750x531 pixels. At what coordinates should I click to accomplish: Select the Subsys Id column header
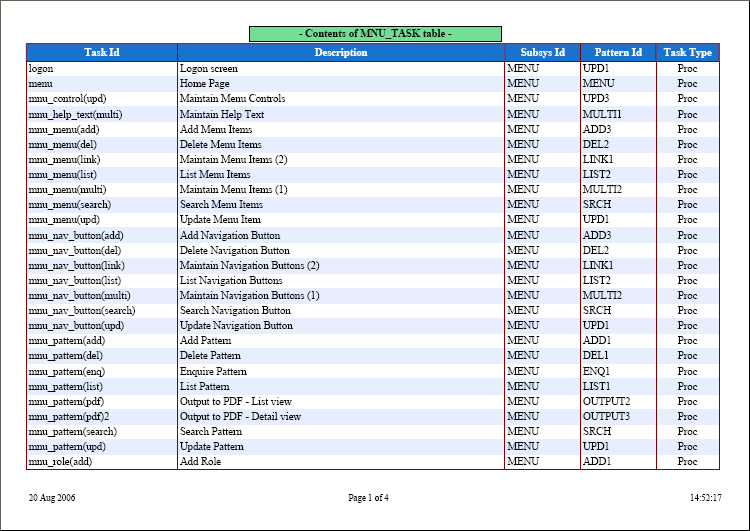click(x=542, y=52)
